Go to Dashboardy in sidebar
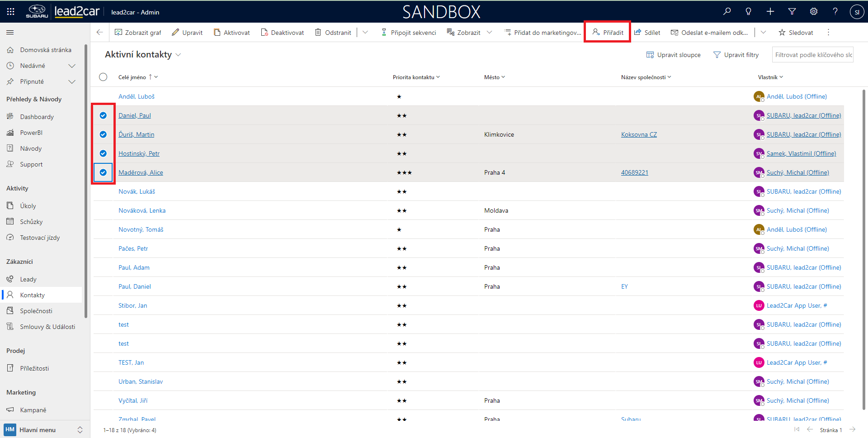The image size is (868, 438). (37, 117)
